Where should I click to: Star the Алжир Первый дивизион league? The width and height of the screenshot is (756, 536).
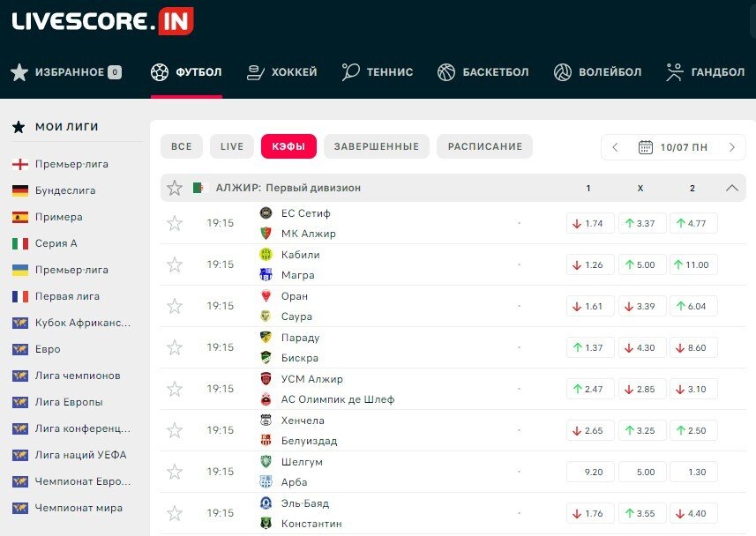point(175,188)
